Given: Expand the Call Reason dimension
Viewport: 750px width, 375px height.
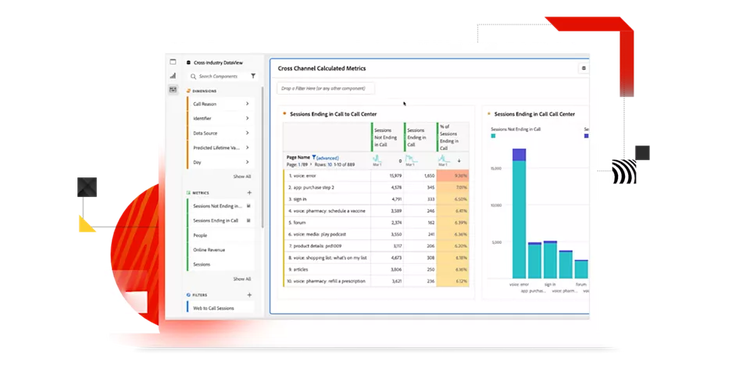Looking at the screenshot, I should (247, 104).
